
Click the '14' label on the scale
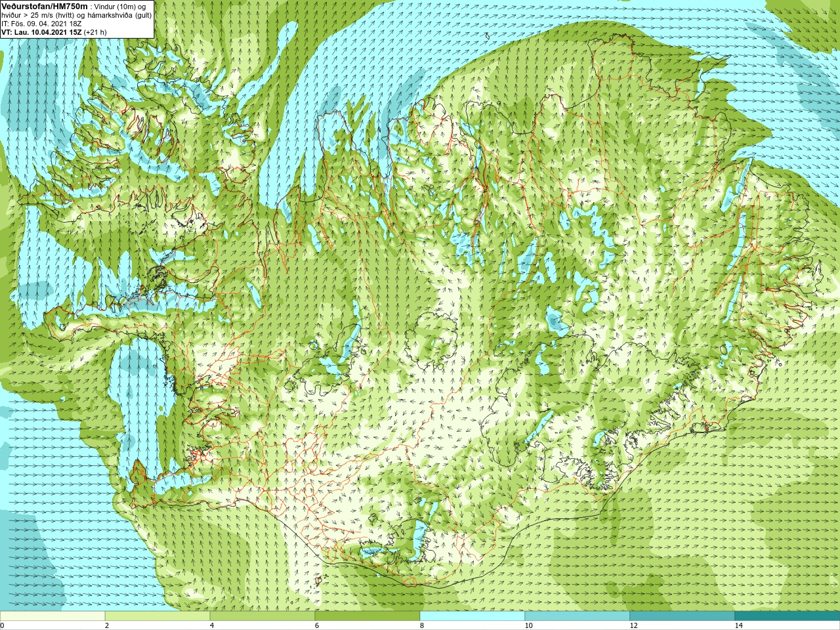(739, 625)
